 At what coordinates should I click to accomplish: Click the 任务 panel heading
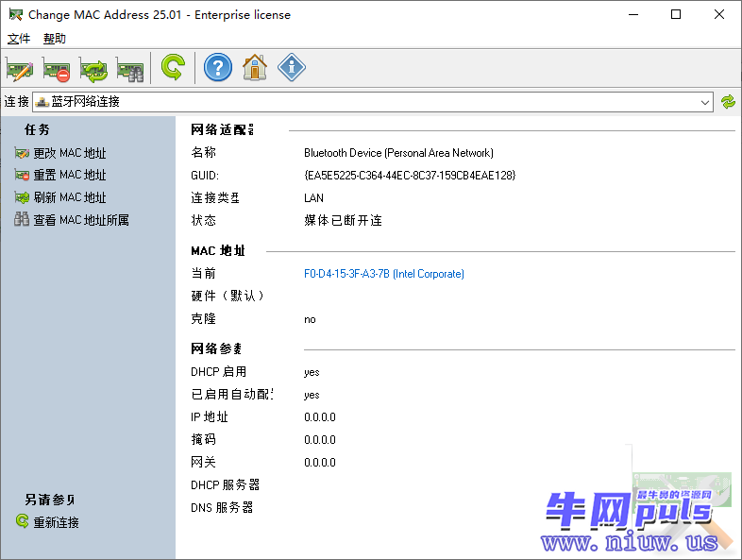[x=37, y=129]
